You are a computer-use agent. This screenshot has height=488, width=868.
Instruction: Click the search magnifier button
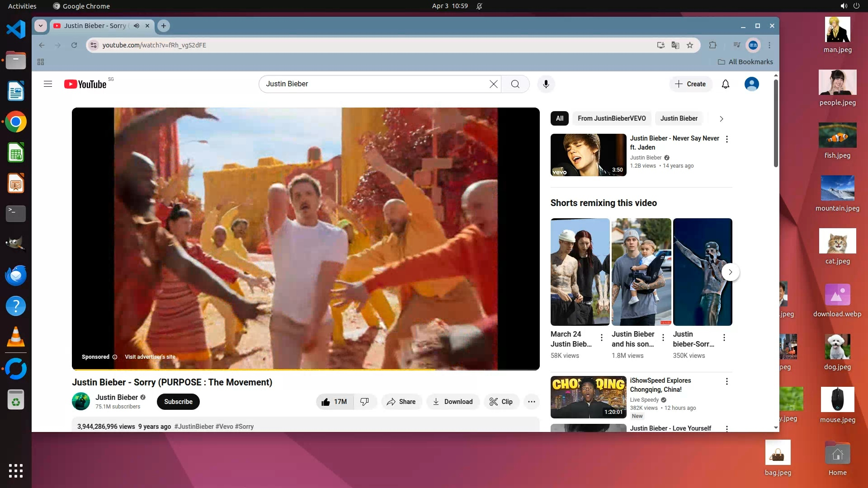[x=515, y=84]
